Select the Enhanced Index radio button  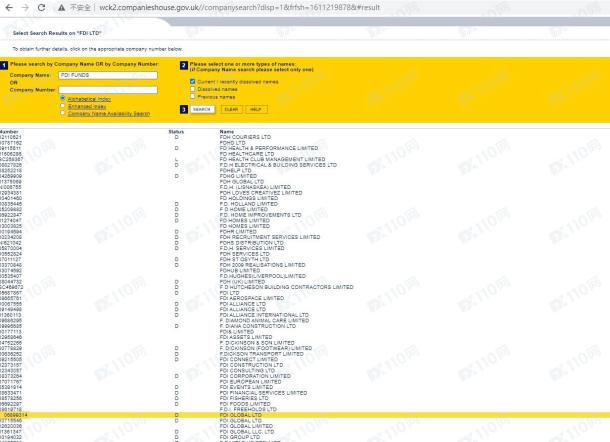[63, 106]
